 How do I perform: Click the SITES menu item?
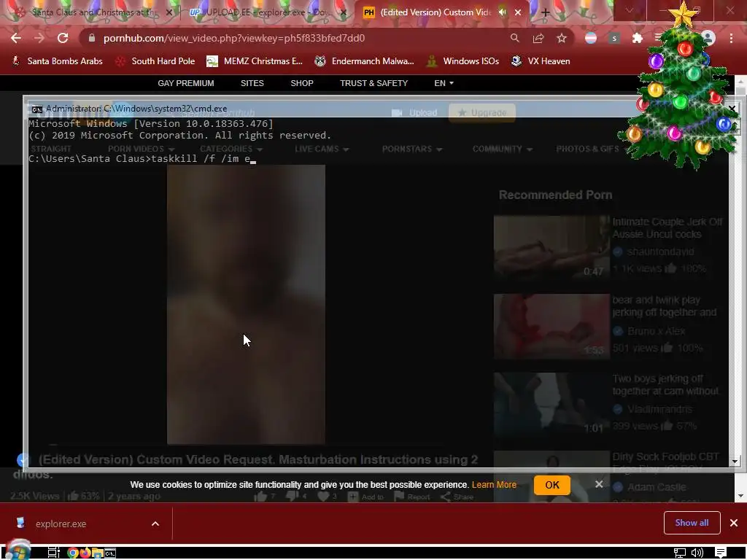pyautogui.click(x=252, y=83)
